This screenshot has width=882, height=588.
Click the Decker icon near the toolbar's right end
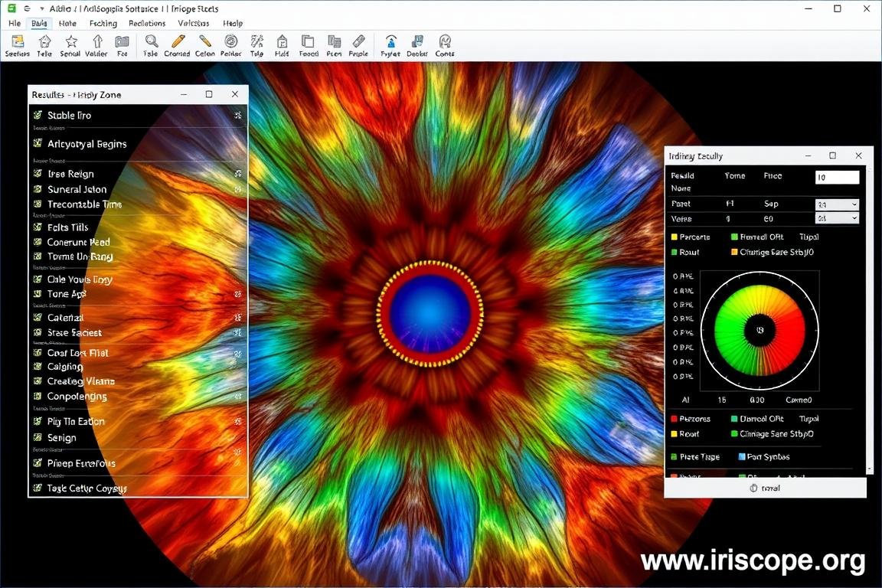click(416, 43)
